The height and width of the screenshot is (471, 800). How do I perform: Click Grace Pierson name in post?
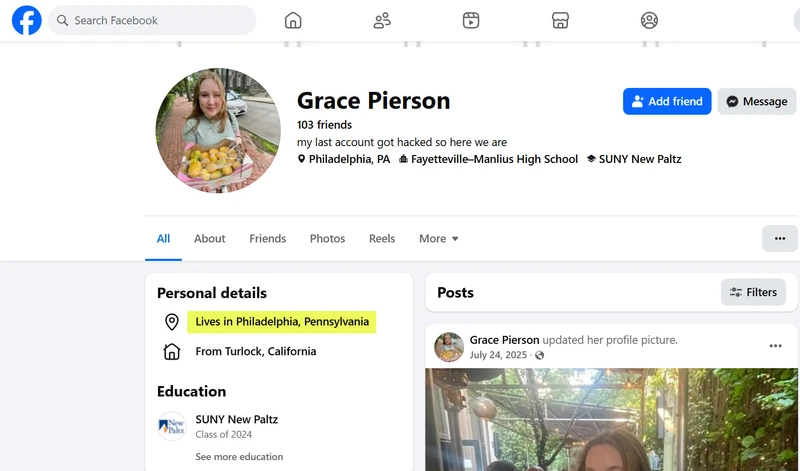point(504,340)
